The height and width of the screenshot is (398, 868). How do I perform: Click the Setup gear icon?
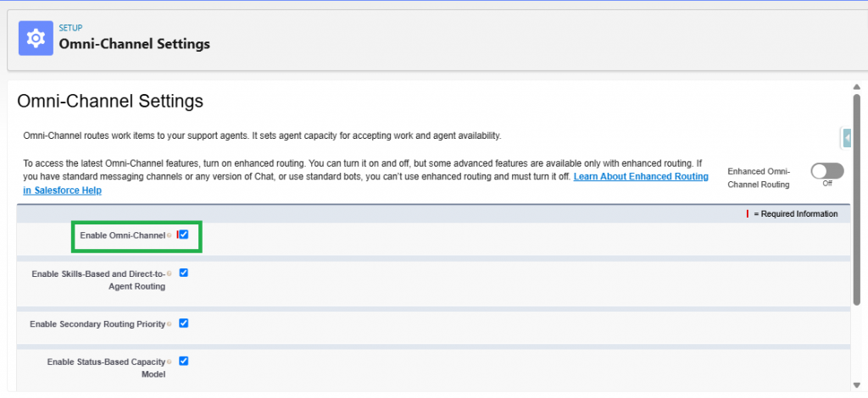pos(36,38)
